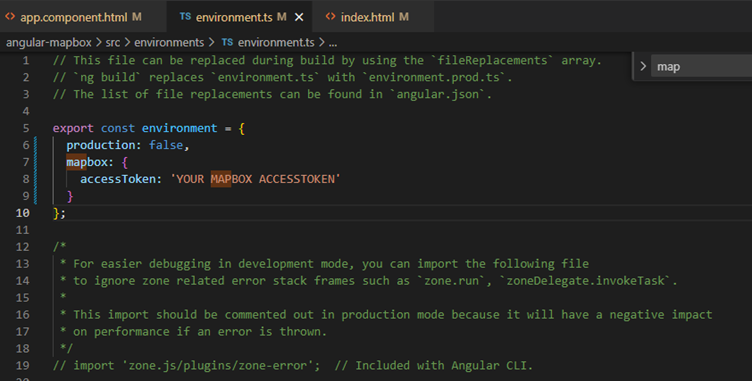Click 'production: false,' value 'false'
Viewport: 752px width, 381px height.
[x=166, y=145]
